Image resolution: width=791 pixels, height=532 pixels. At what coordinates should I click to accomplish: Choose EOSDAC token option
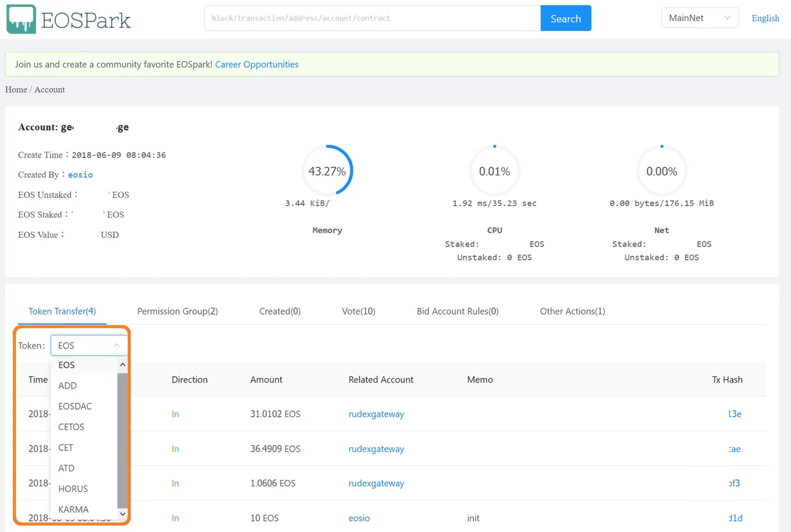pos(84,406)
